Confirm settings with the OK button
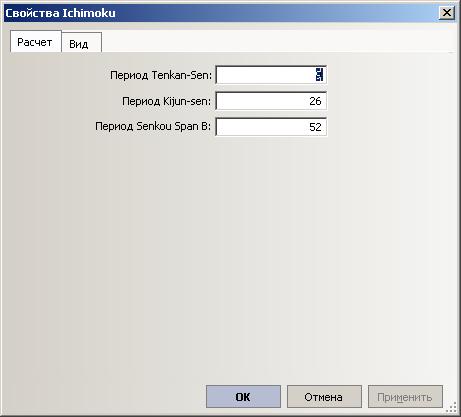The height and width of the screenshot is (417, 461). pyautogui.click(x=243, y=397)
